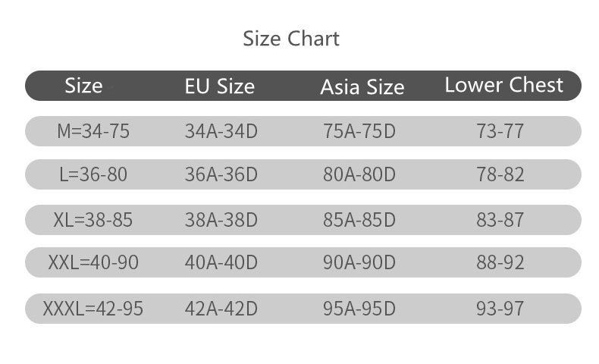Click the 38A-38D EU size cell

pos(221,220)
